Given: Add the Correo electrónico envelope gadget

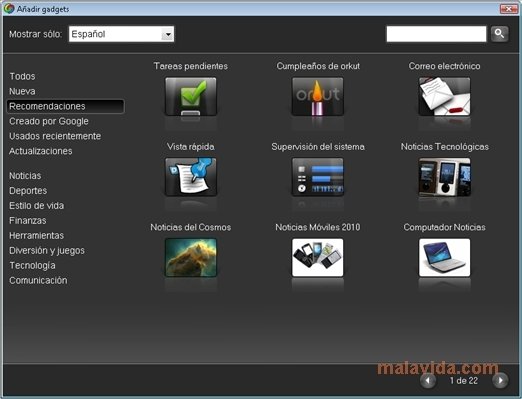Looking at the screenshot, I should point(444,97).
